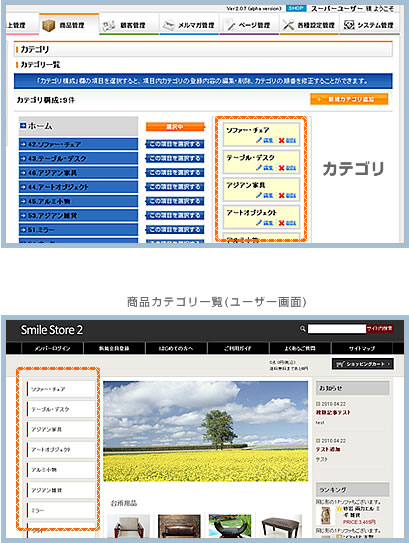
Task: Click the 各種設定管理 tools icon
Action: [288, 25]
